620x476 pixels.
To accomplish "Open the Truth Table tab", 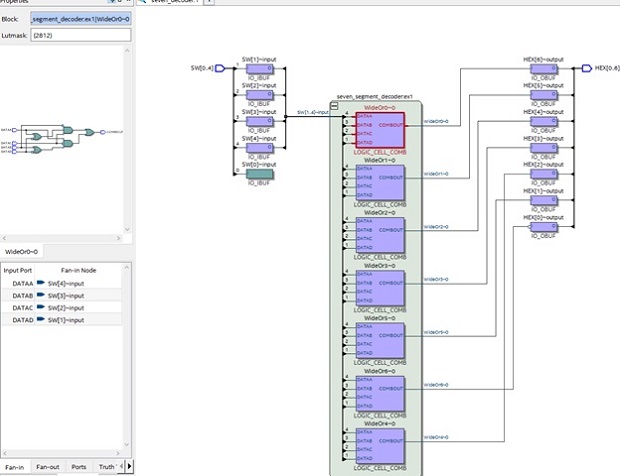I will pyautogui.click(x=106, y=466).
